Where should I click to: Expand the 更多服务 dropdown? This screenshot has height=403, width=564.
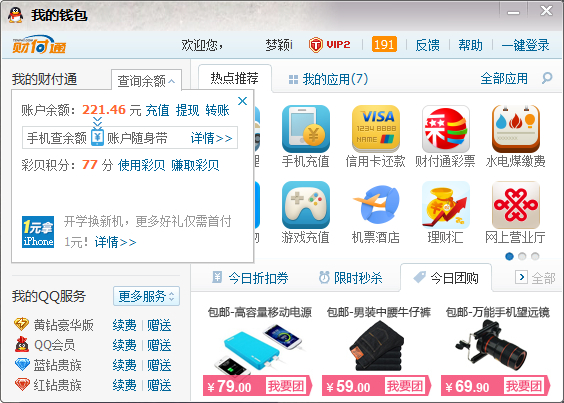point(146,296)
